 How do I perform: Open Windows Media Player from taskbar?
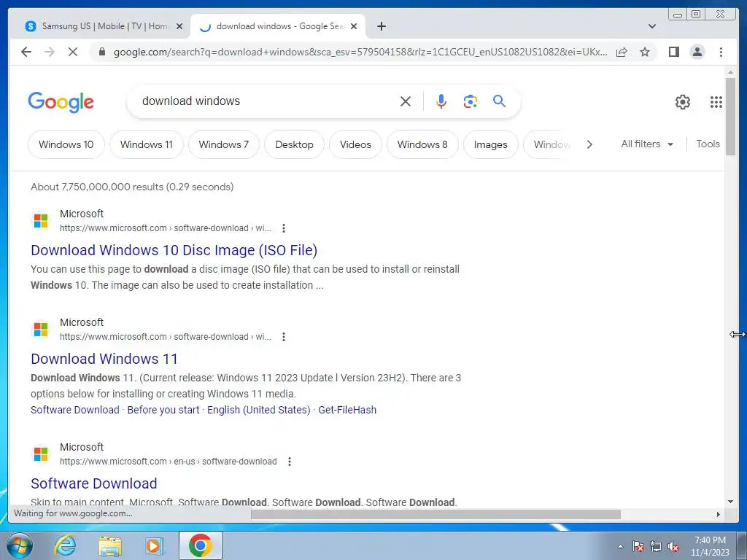coord(155,545)
